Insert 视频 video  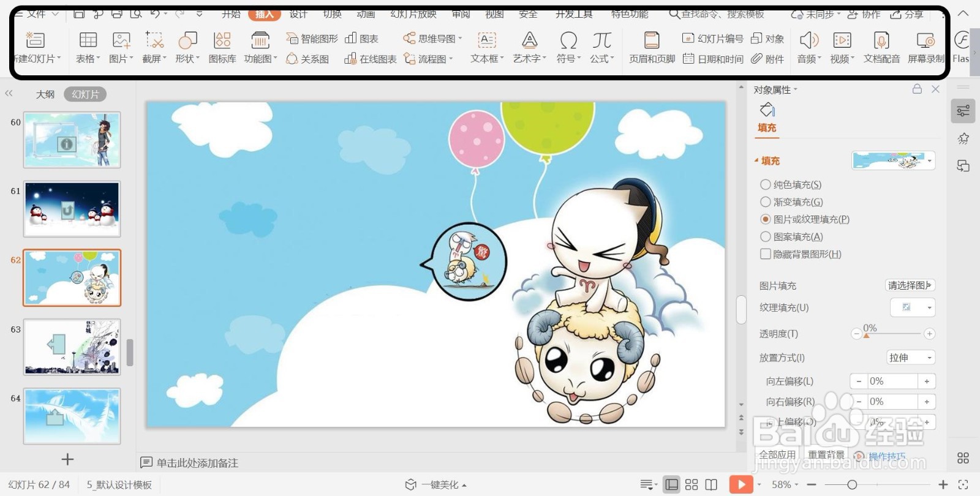(842, 47)
